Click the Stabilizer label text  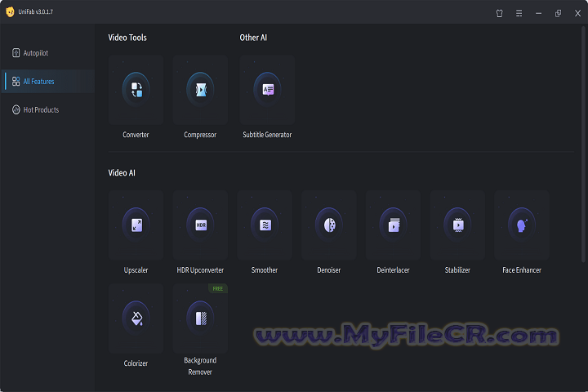pos(457,270)
